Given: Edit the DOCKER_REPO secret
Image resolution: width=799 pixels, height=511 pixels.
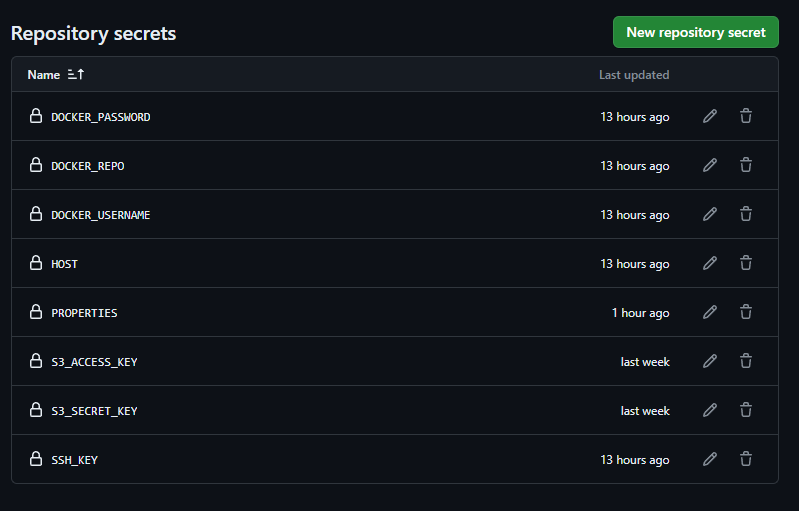Looking at the screenshot, I should [x=710, y=165].
